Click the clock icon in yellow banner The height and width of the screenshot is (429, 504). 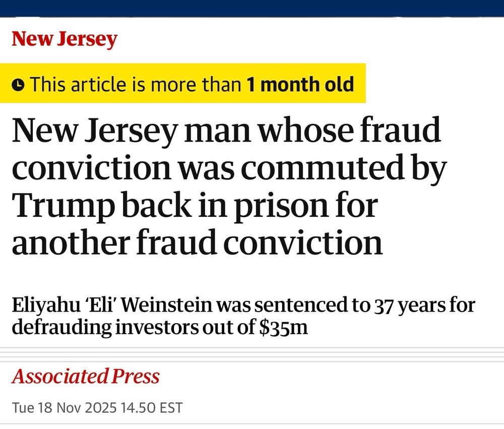[18, 84]
